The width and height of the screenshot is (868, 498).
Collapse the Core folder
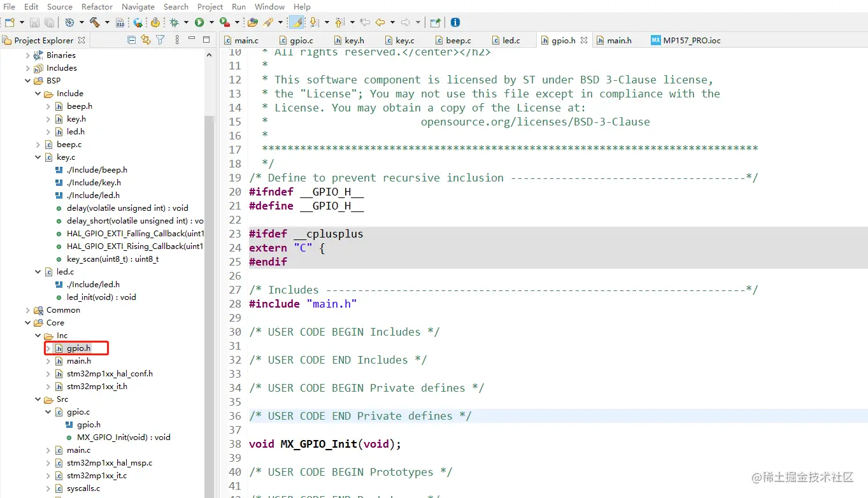(27, 323)
